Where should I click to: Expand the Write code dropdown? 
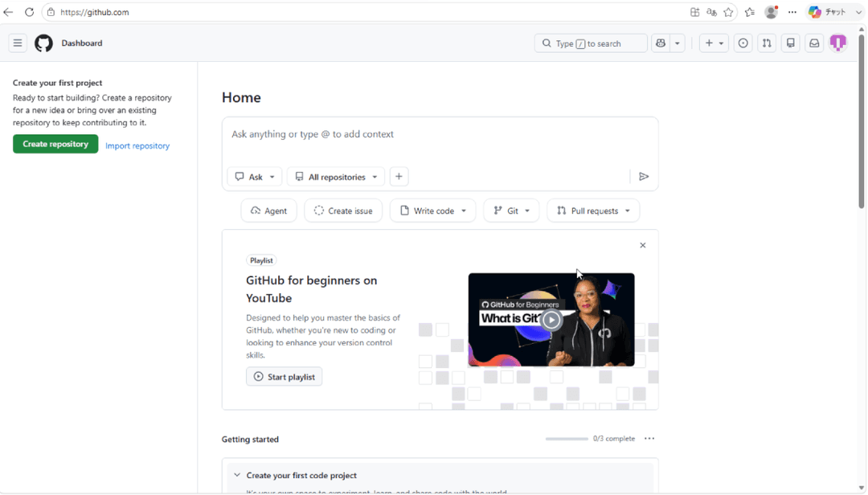[x=433, y=211]
